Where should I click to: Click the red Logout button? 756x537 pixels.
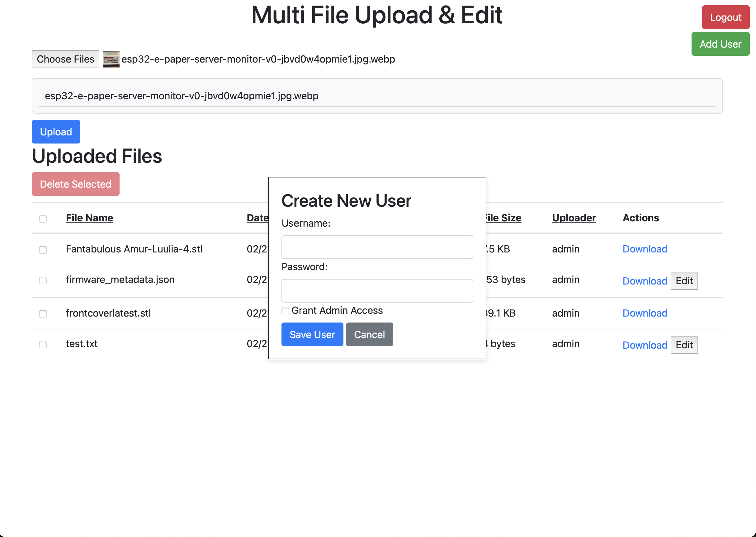point(725,17)
